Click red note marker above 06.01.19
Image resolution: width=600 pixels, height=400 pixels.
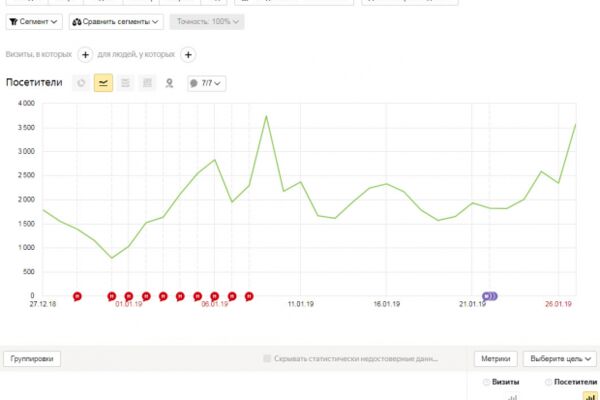pos(215,296)
